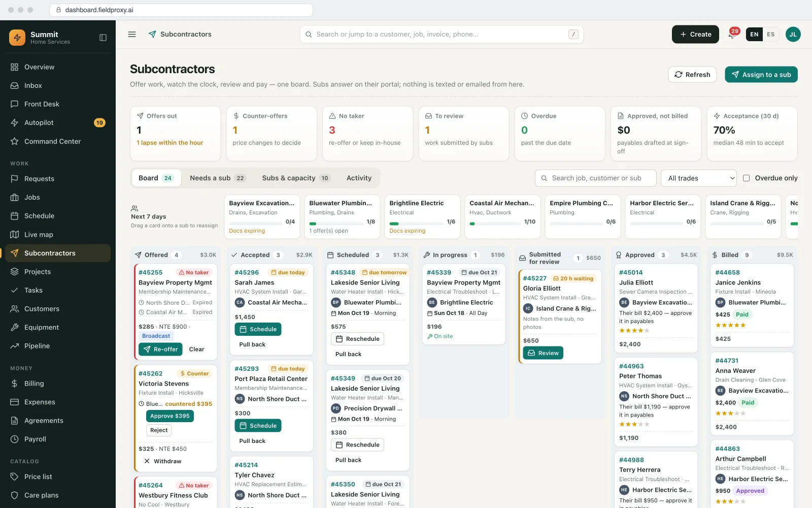Reschedule job #45348

coord(357,339)
